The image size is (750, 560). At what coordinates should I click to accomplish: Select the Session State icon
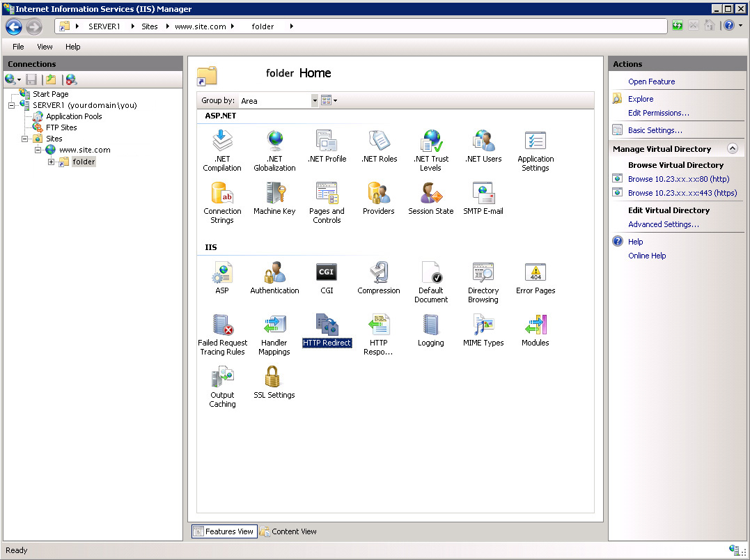[x=431, y=199]
